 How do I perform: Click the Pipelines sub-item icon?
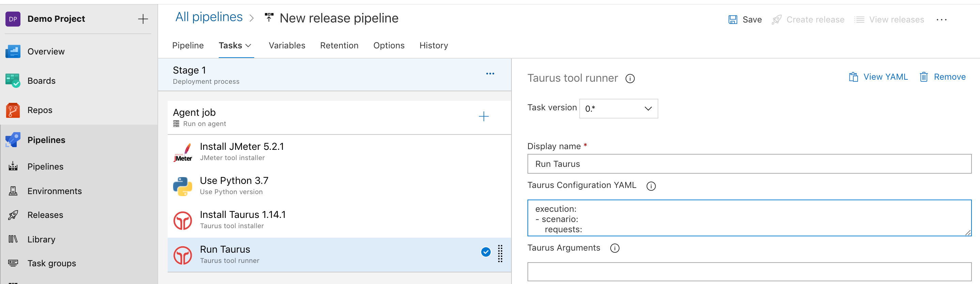pos(13,167)
